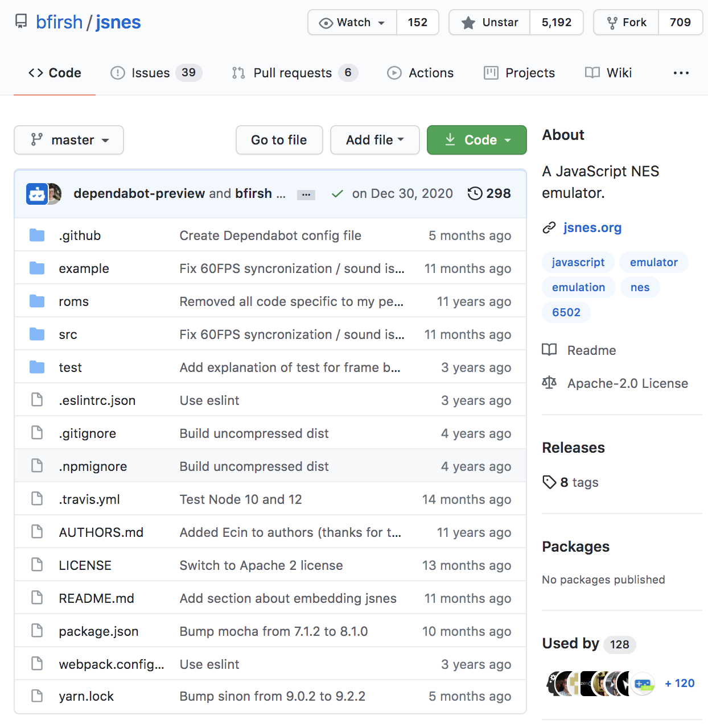Click the folder icon for roms
Viewport: 708px width, 728px height.
pos(37,301)
